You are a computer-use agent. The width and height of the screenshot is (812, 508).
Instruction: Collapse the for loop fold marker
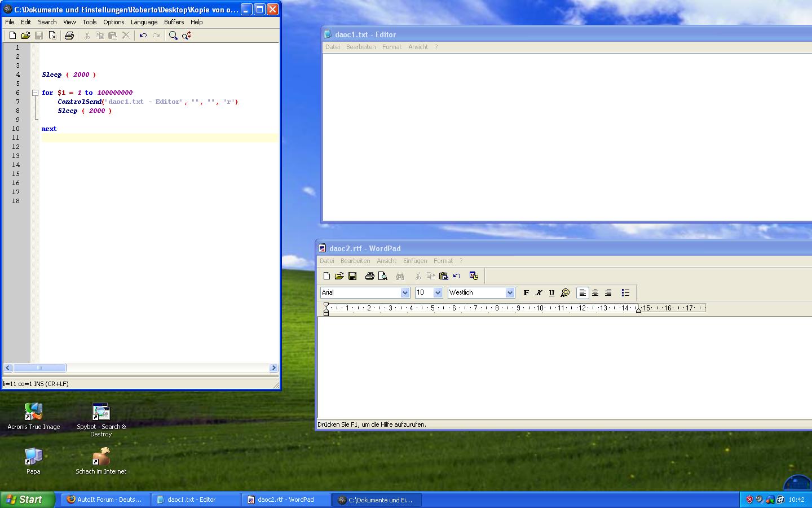(35, 93)
